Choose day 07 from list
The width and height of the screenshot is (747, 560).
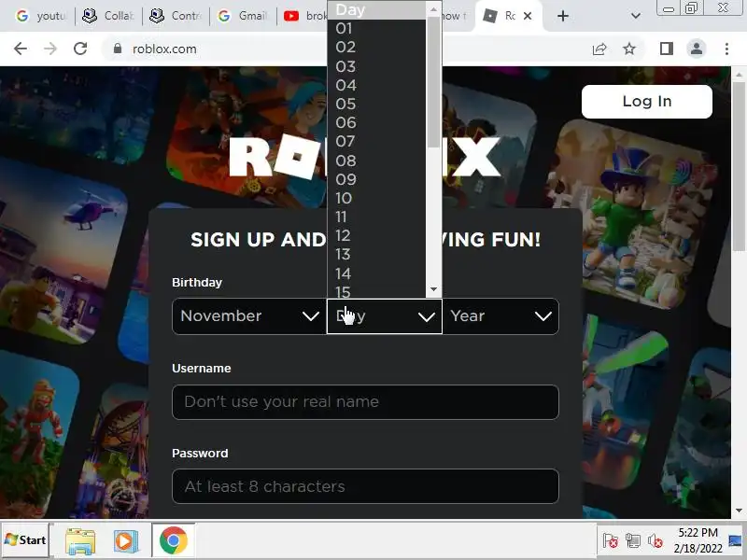[376, 142]
